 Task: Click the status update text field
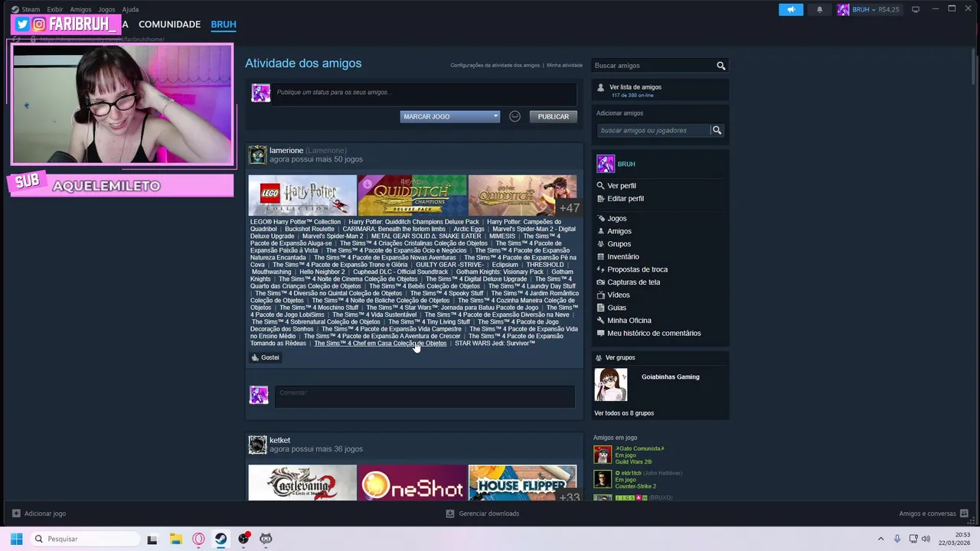(425, 93)
